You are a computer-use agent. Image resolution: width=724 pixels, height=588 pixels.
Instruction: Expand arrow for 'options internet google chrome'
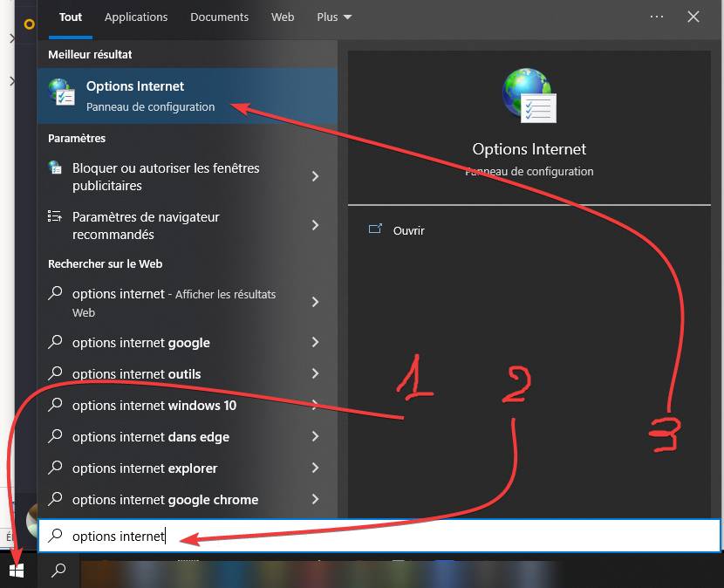tap(316, 499)
